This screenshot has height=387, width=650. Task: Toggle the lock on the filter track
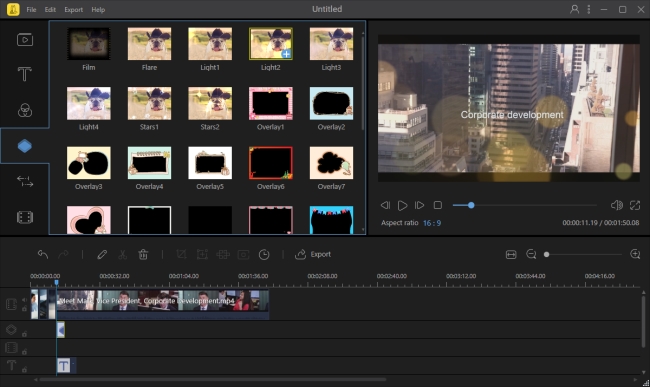(x=24, y=352)
